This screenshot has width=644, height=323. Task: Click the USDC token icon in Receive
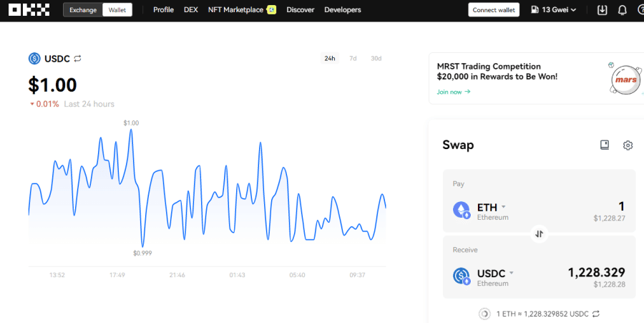pos(462,276)
